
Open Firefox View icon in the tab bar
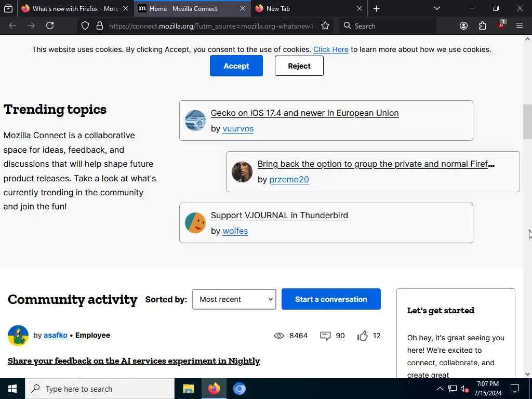point(8,8)
